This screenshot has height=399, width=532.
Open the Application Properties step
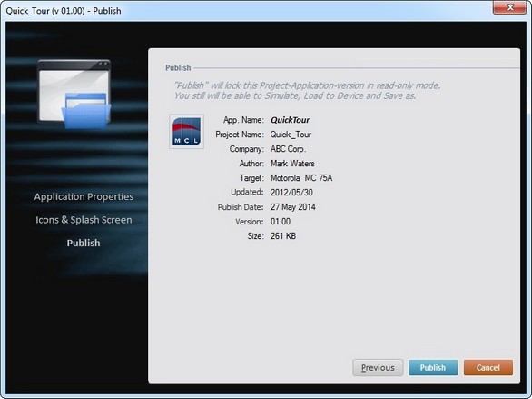[84, 196]
